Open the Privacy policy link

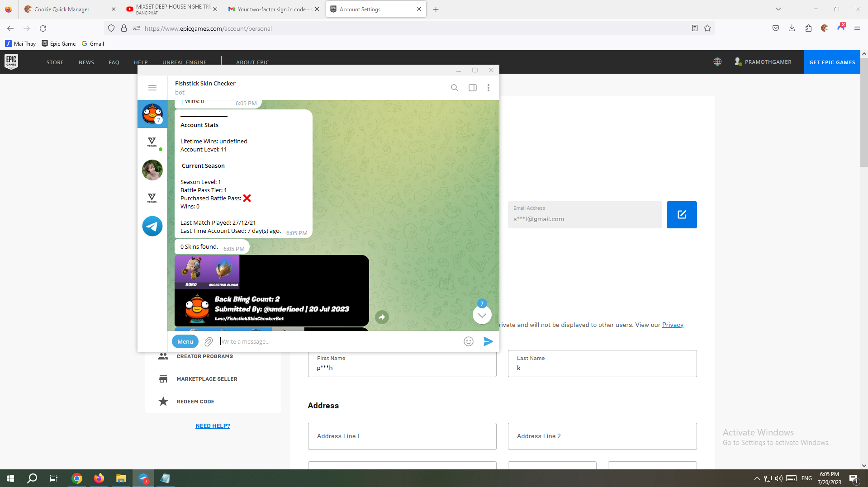coord(673,325)
